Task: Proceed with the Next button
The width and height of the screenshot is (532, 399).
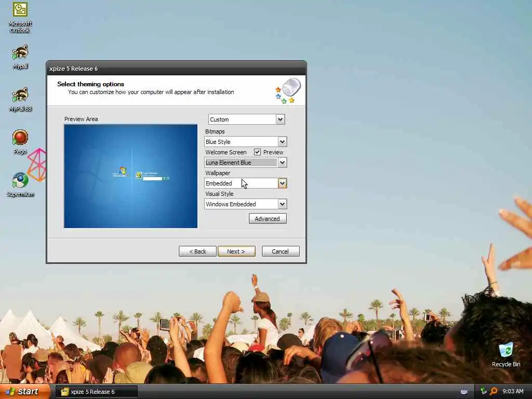Action: point(236,251)
